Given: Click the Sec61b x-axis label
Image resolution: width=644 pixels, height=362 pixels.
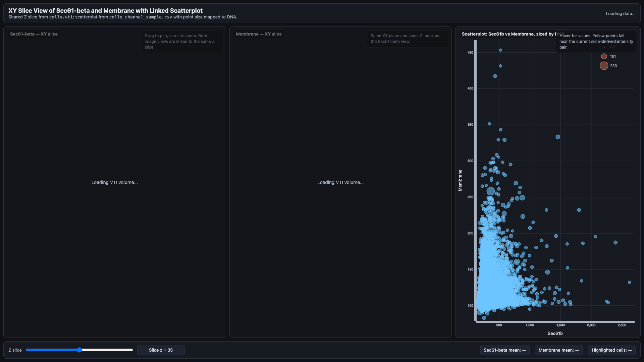Looking at the screenshot, I should 555,333.
